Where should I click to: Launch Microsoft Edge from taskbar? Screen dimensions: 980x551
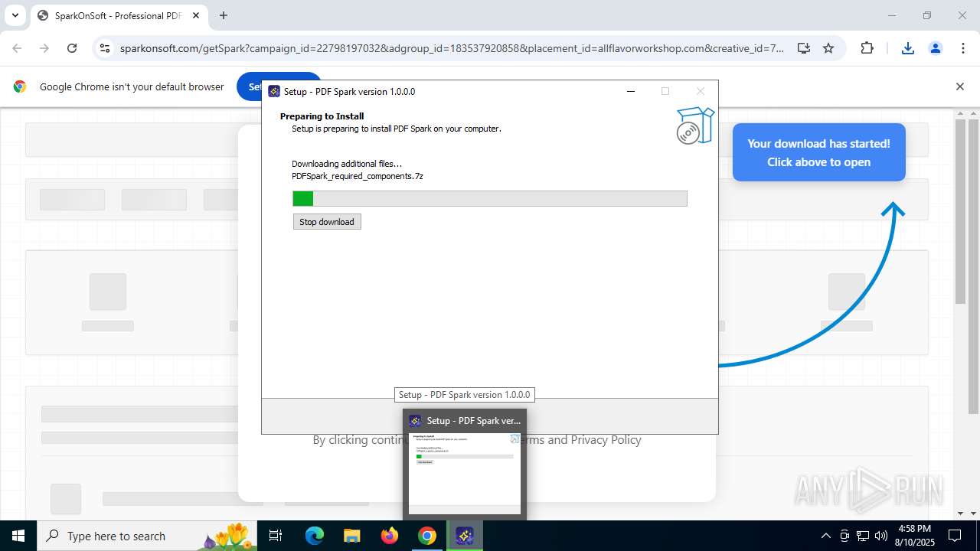[315, 536]
